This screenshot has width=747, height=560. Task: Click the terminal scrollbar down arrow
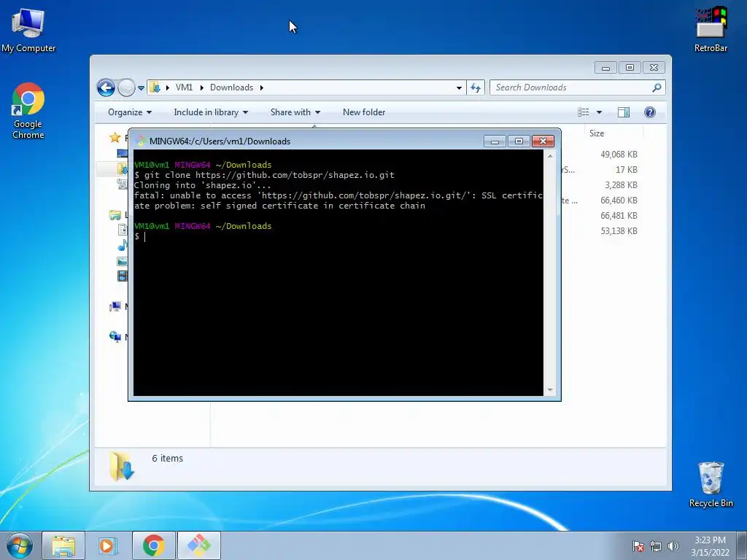(550, 389)
